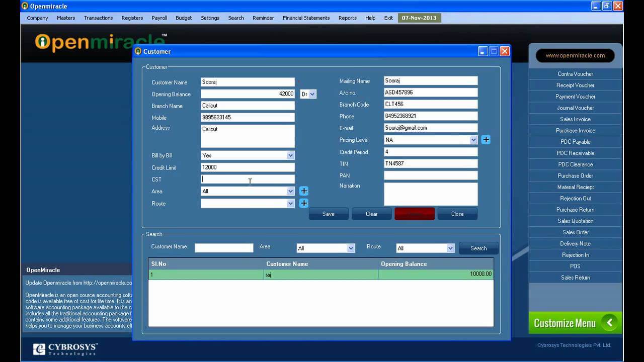Add a new route with the plus icon

click(304, 203)
